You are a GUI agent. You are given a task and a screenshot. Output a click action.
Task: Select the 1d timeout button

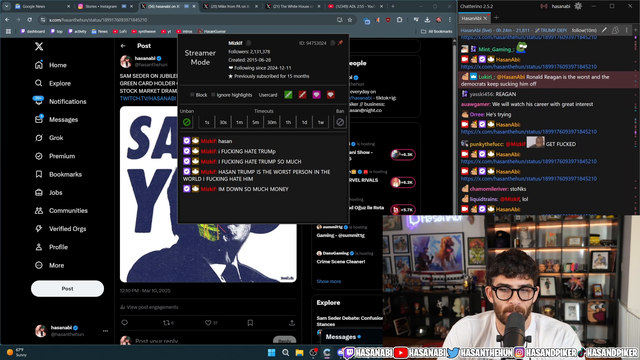tap(304, 122)
